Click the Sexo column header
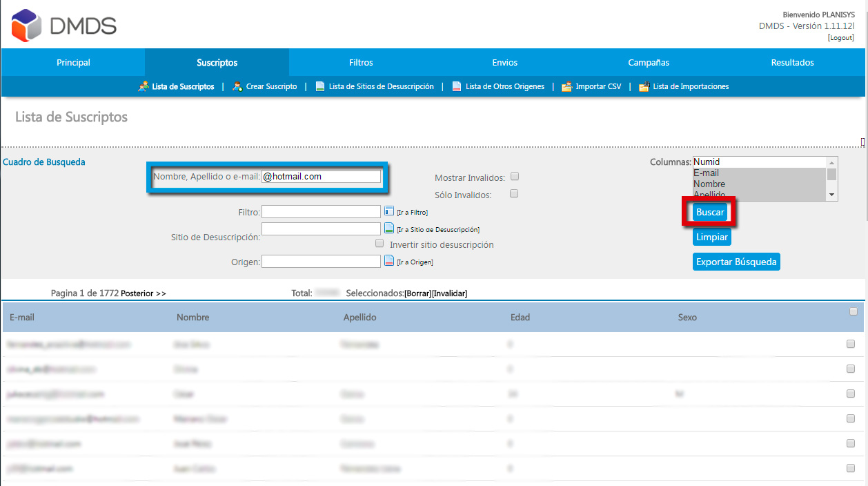868x486 pixels. pyautogui.click(x=687, y=318)
